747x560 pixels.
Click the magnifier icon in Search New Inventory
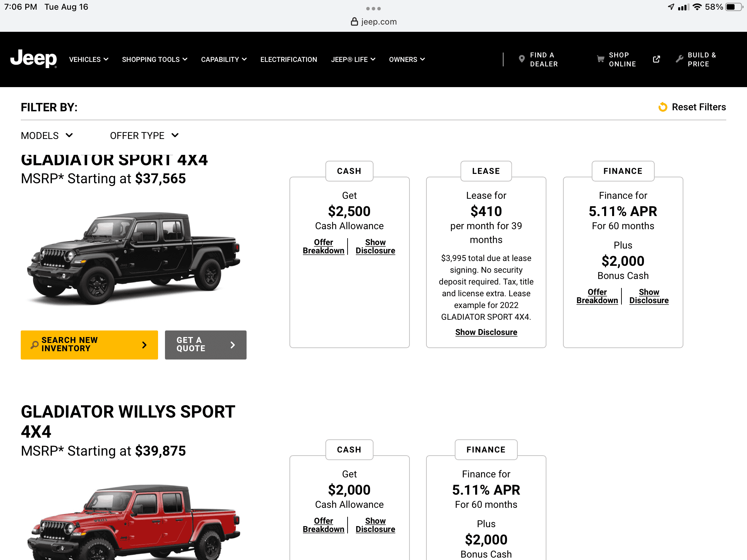35,345
